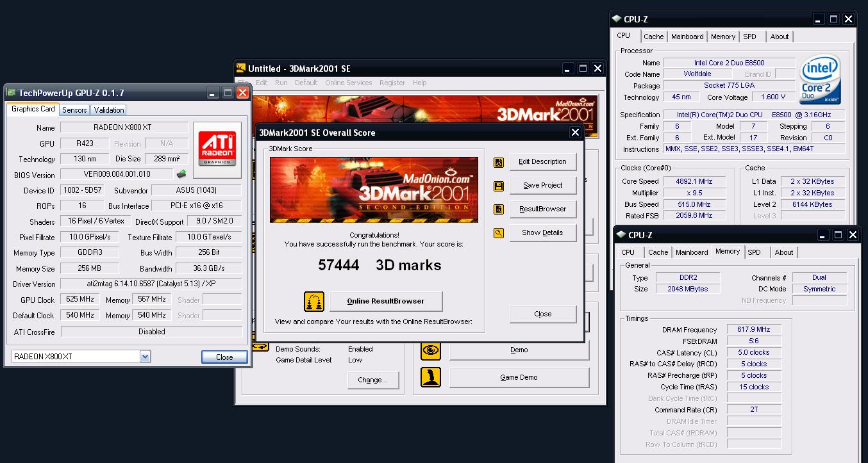Click the Online ResultBrowser button

(x=386, y=302)
